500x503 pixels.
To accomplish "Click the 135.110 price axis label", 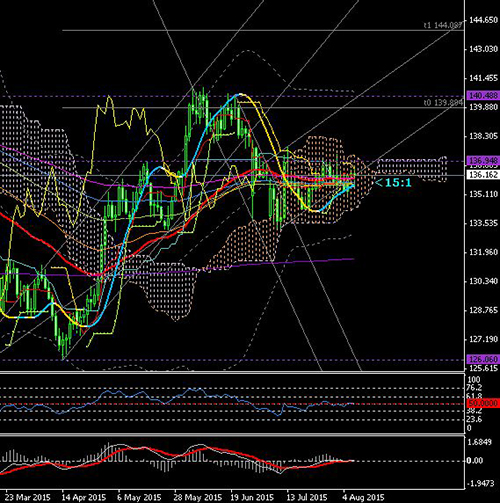I will pyautogui.click(x=483, y=194).
